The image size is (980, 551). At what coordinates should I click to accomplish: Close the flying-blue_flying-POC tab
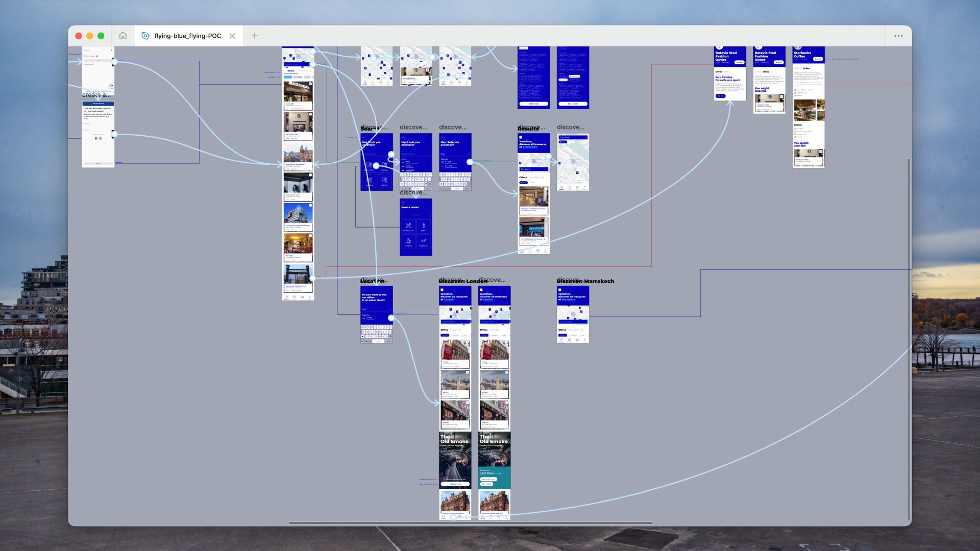[x=232, y=36]
